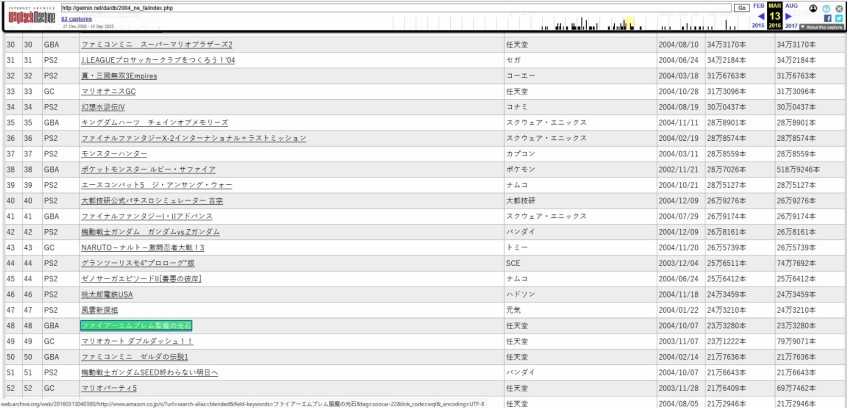Go to previous capture arrow
This screenshot has height=408, width=847.
[761, 16]
